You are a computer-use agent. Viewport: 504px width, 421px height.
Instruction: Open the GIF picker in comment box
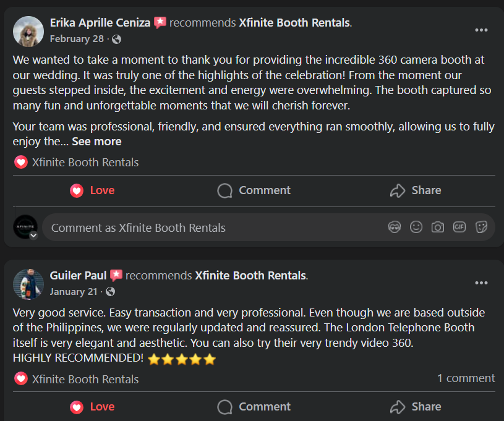(459, 228)
